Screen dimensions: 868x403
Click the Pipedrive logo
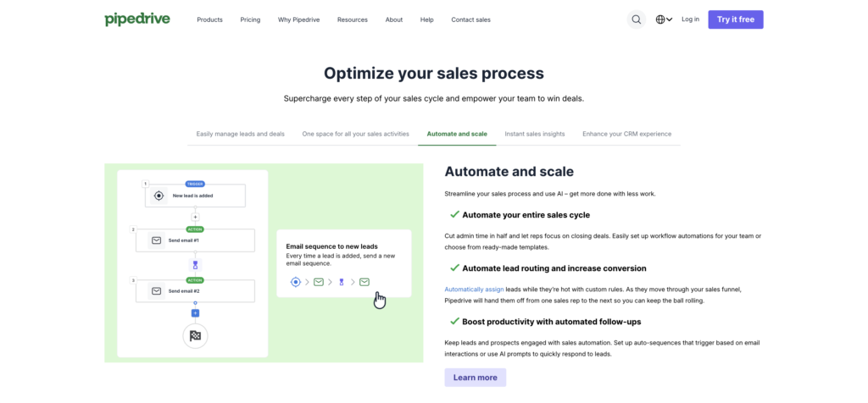click(137, 19)
